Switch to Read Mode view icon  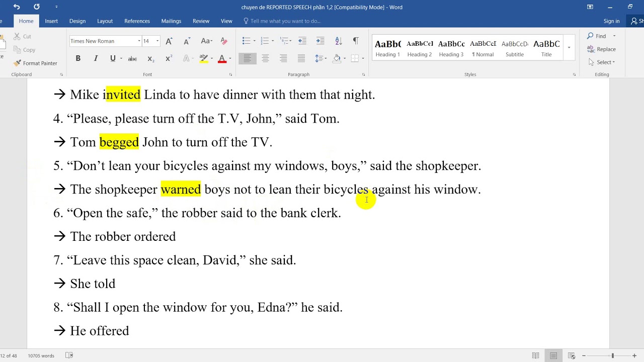coord(536,355)
